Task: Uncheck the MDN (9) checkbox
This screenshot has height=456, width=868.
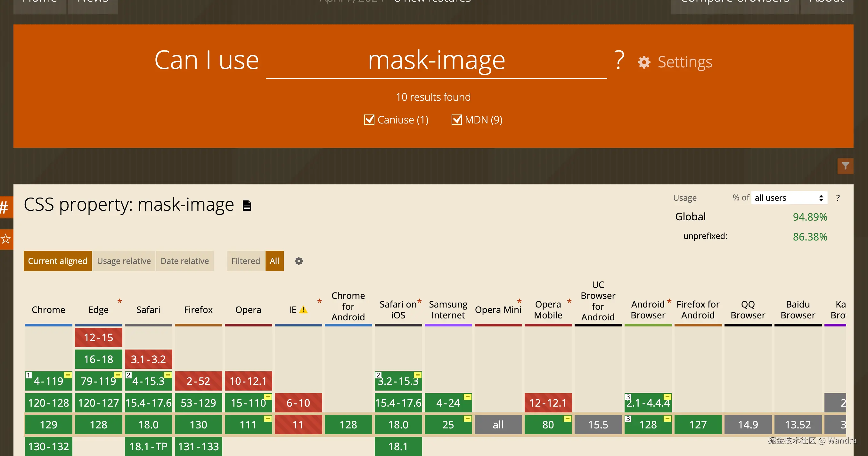Action: [456, 120]
